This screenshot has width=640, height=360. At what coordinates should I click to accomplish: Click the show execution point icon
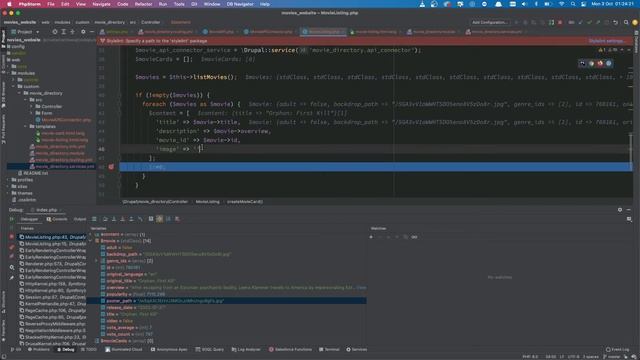click(x=94, y=219)
